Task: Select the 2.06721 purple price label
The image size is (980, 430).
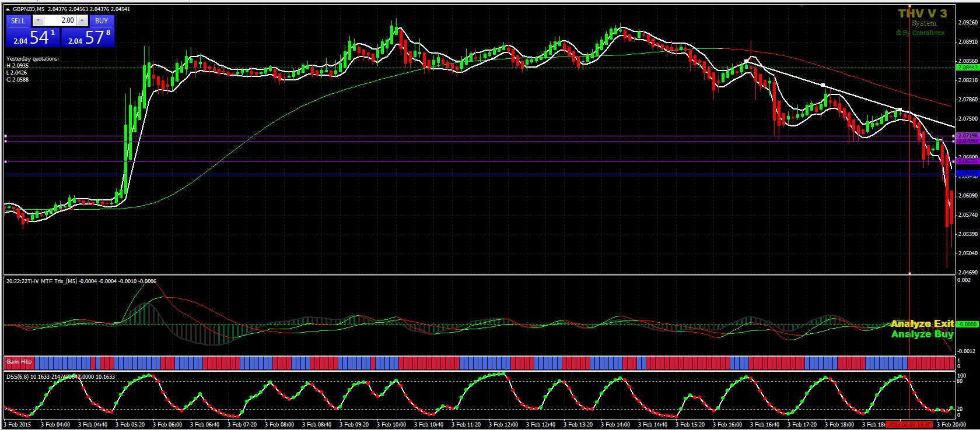Action: coord(968,161)
